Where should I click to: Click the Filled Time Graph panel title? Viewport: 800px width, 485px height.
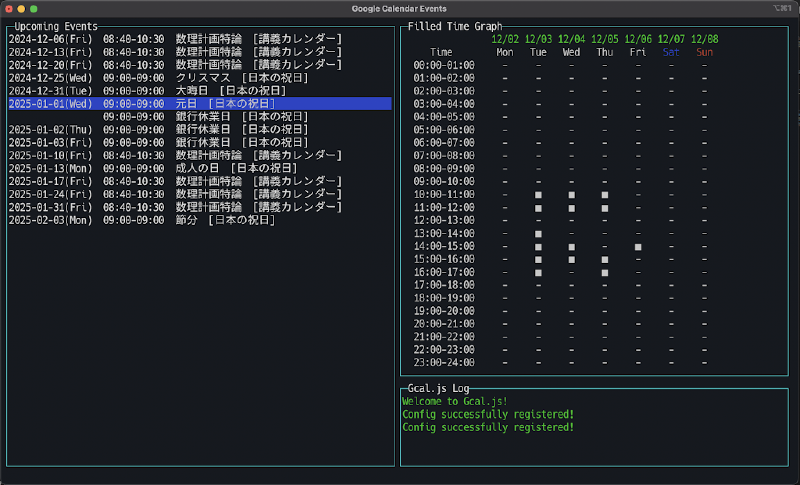click(455, 27)
